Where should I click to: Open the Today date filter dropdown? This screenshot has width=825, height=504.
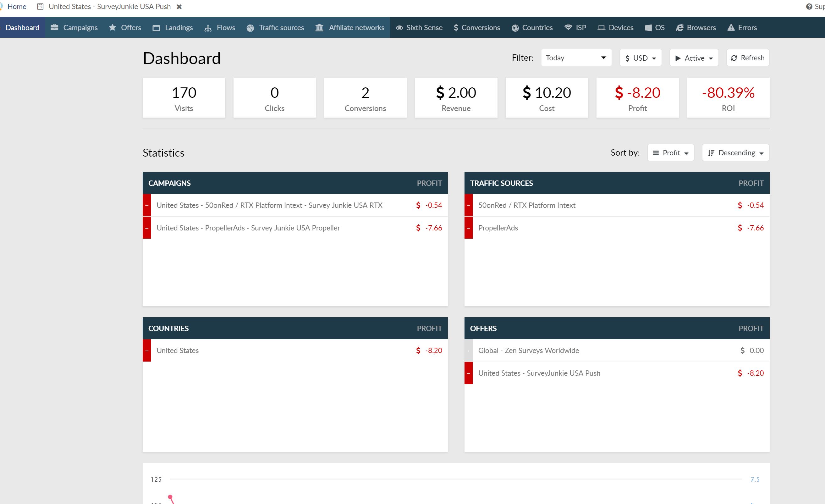tap(576, 58)
